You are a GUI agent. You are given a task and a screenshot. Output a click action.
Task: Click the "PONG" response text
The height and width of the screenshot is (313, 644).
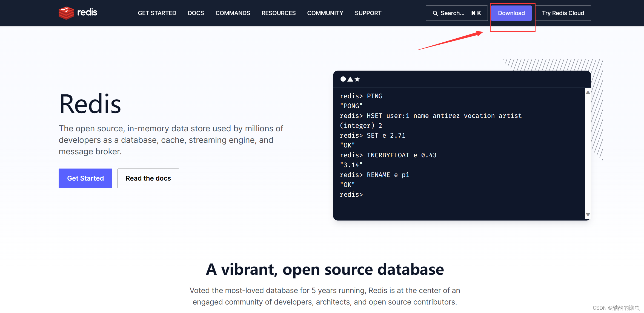[x=351, y=106]
